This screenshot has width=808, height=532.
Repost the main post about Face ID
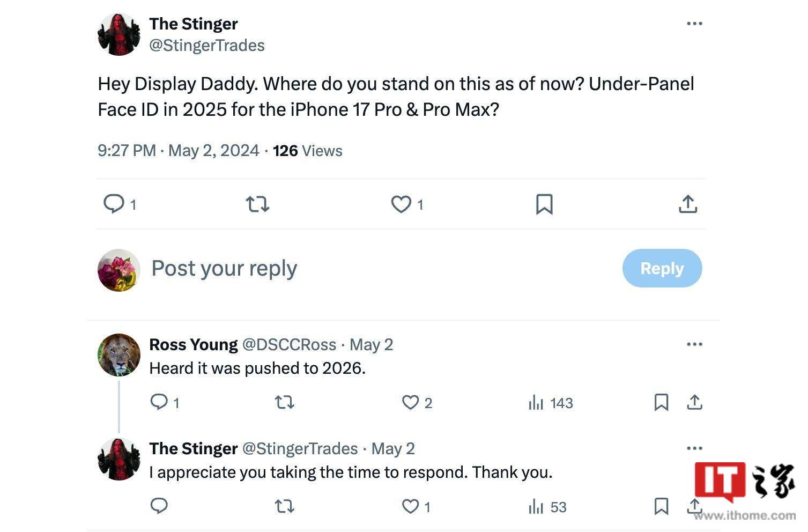[257, 204]
